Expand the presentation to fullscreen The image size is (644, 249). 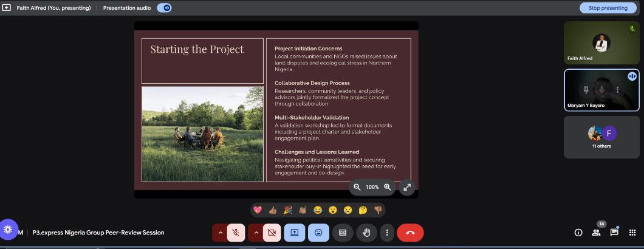[x=407, y=187]
